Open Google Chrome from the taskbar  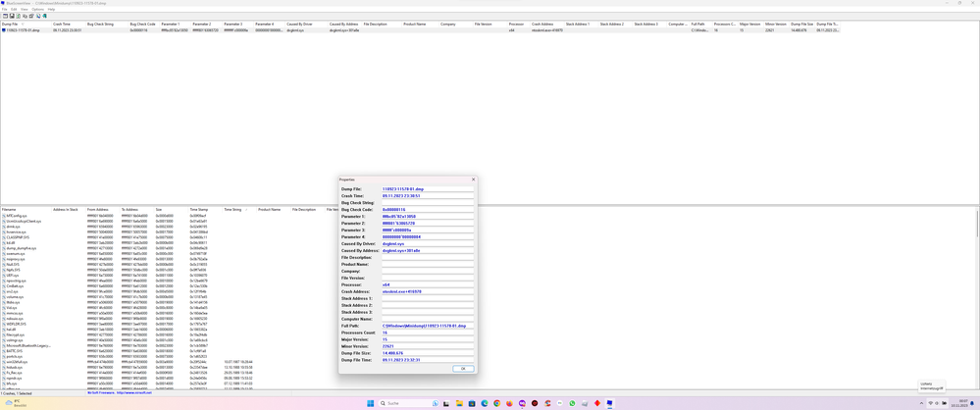497,403
